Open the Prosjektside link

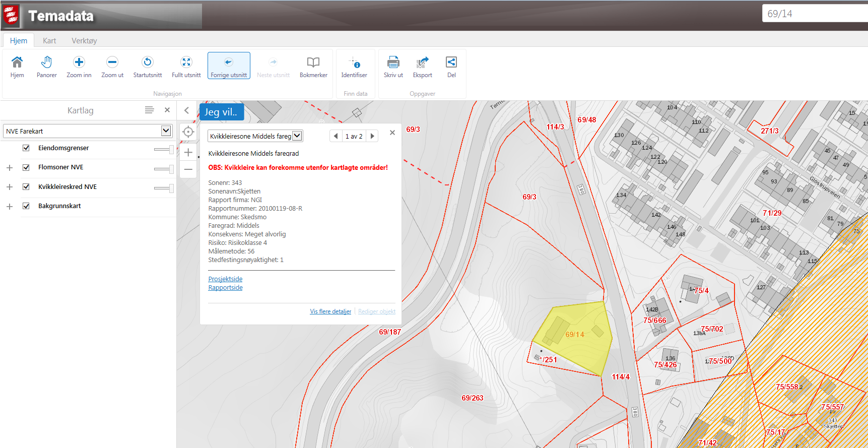tap(225, 279)
